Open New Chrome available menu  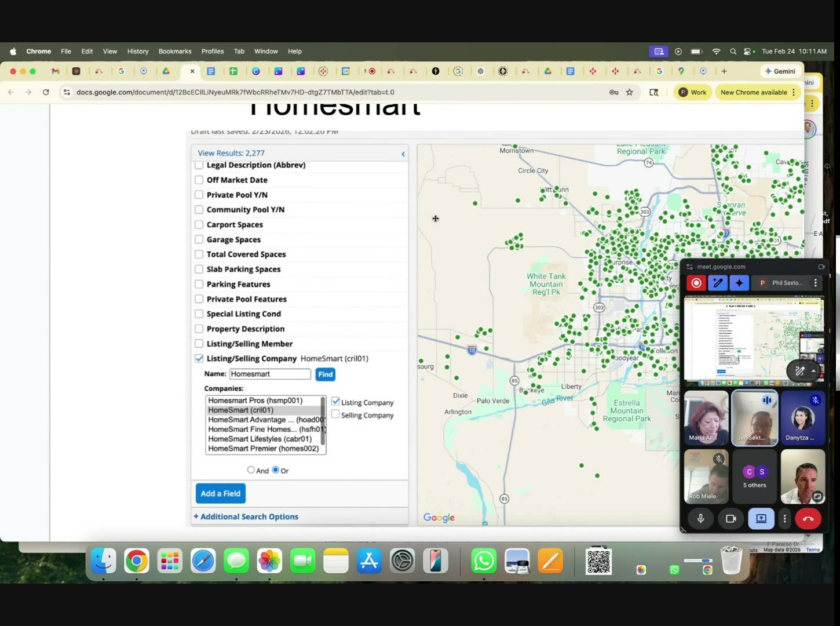tap(758, 92)
